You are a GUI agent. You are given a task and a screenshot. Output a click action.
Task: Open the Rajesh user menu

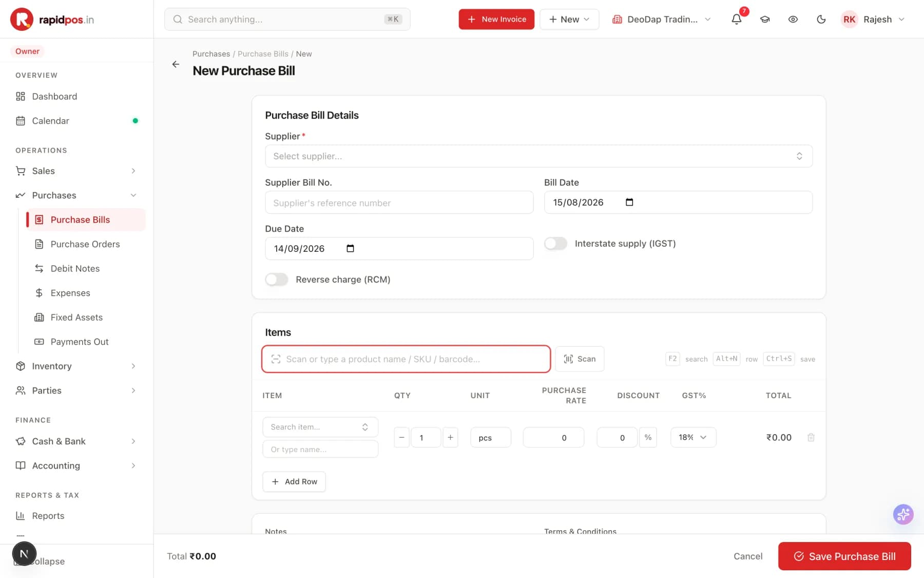click(x=873, y=20)
